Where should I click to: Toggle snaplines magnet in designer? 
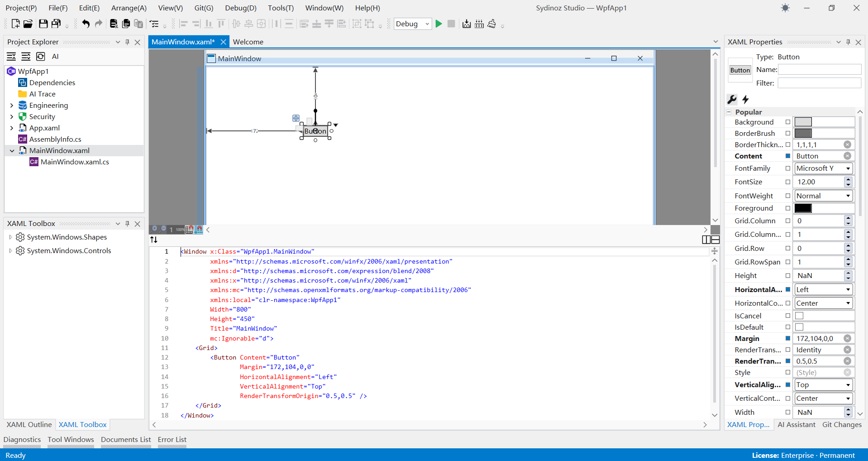coord(199,230)
